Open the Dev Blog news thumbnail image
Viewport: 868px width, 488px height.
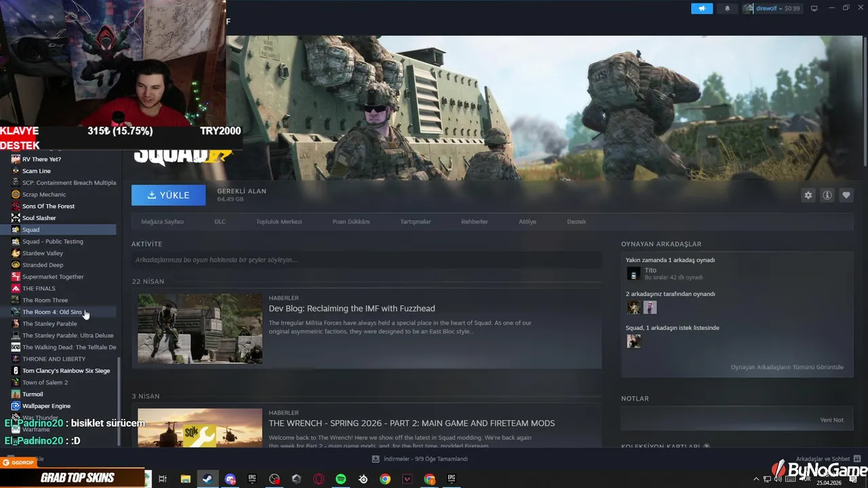point(200,329)
